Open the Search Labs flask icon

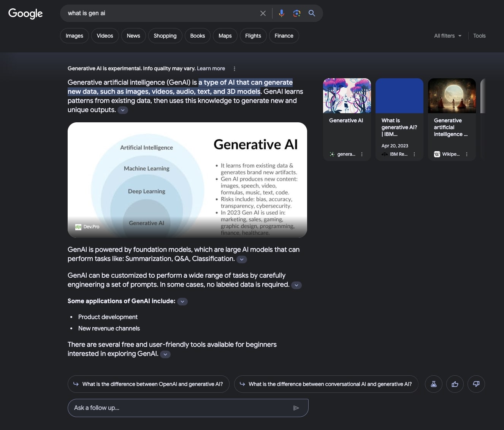point(433,384)
